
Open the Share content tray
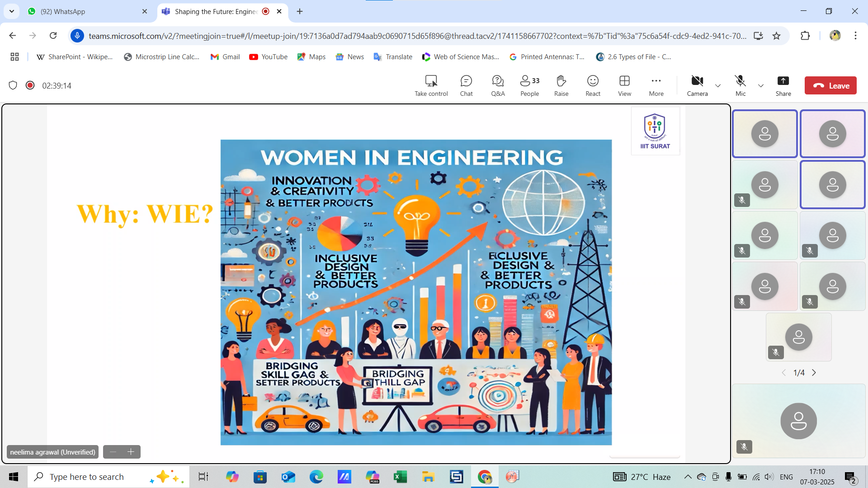click(783, 85)
